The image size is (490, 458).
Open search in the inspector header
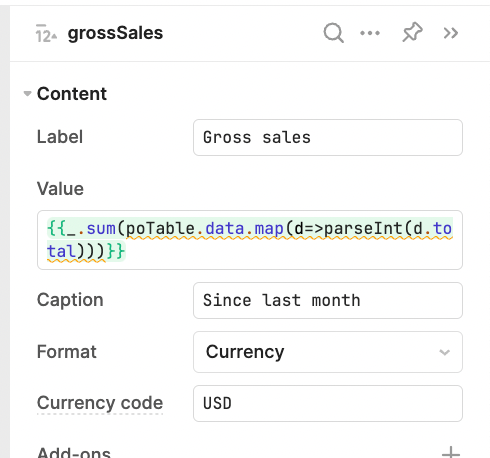(x=334, y=33)
